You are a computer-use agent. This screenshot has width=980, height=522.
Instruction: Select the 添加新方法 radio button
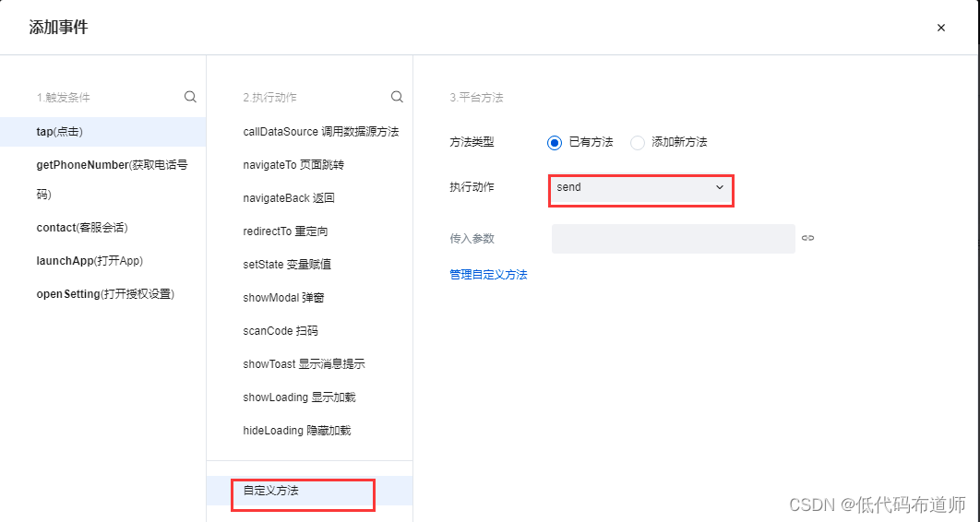(637, 143)
